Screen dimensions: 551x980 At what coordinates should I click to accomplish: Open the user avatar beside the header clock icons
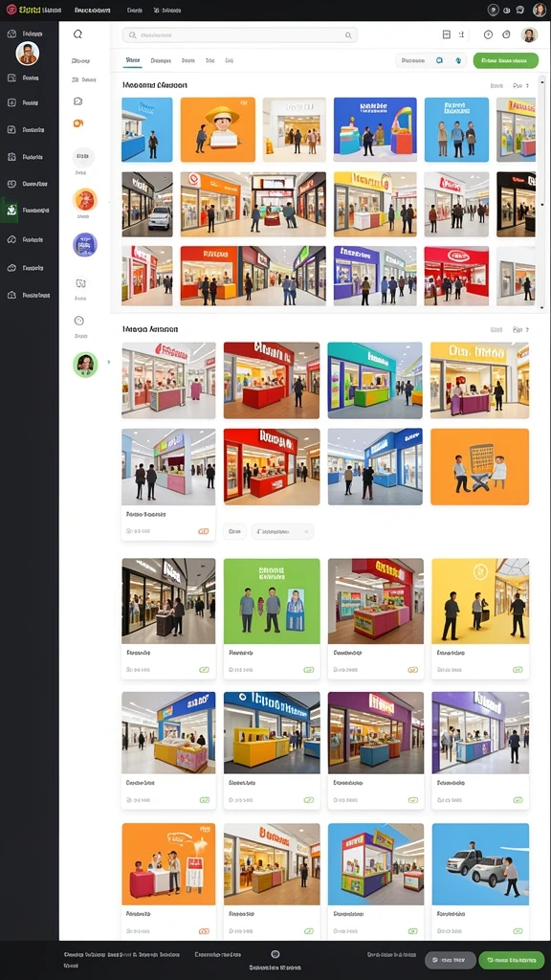click(x=529, y=35)
